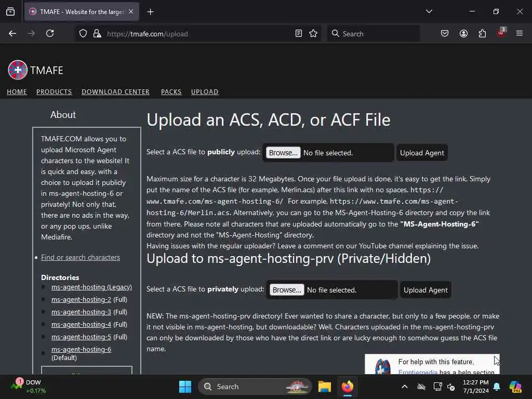Click the 'About' sidebar heading
The width and height of the screenshot is (532, 399).
pos(63,115)
